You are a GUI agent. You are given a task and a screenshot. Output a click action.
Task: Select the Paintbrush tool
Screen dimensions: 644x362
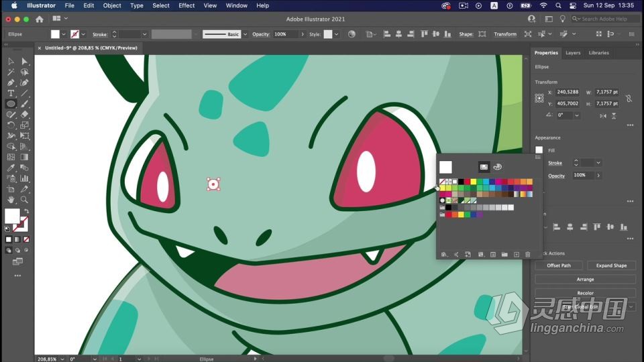[x=24, y=104]
